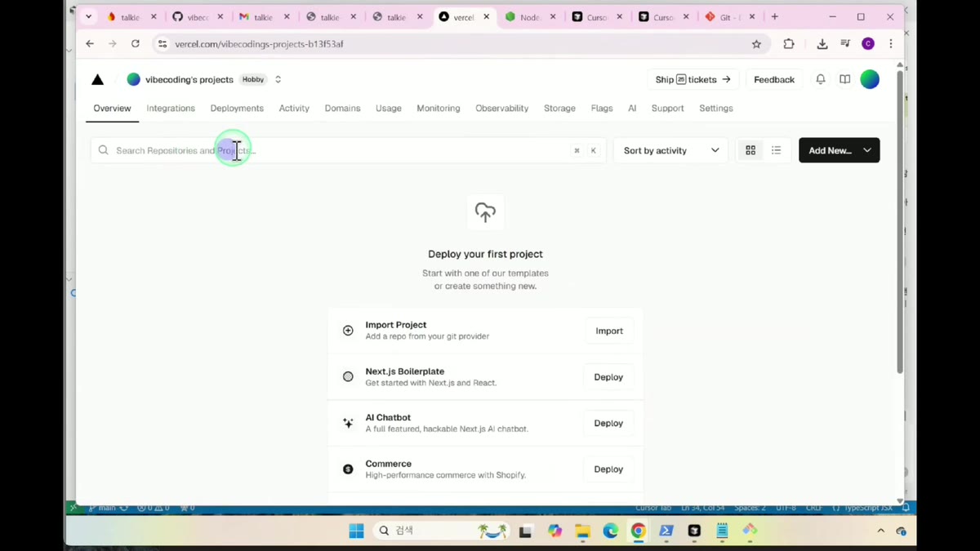Viewport: 980px width, 551px height.
Task: Reload the browser page
Action: pos(136,44)
